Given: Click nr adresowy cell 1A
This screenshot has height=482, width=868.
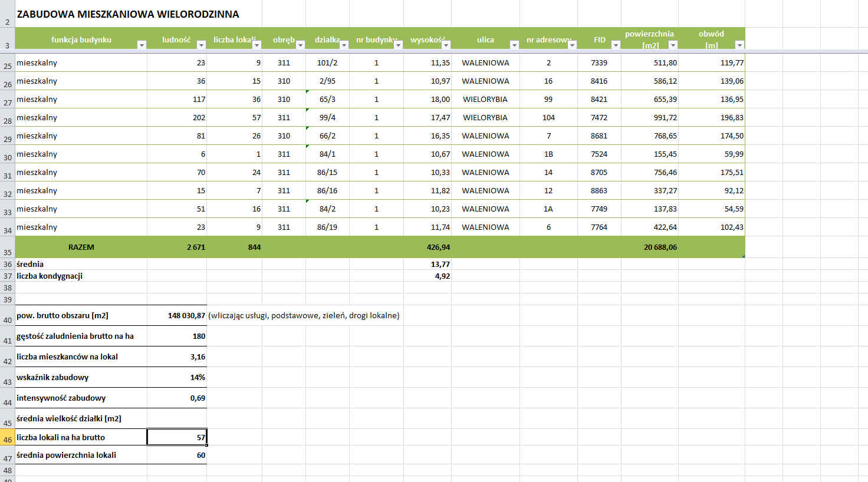Looking at the screenshot, I should tap(548, 209).
